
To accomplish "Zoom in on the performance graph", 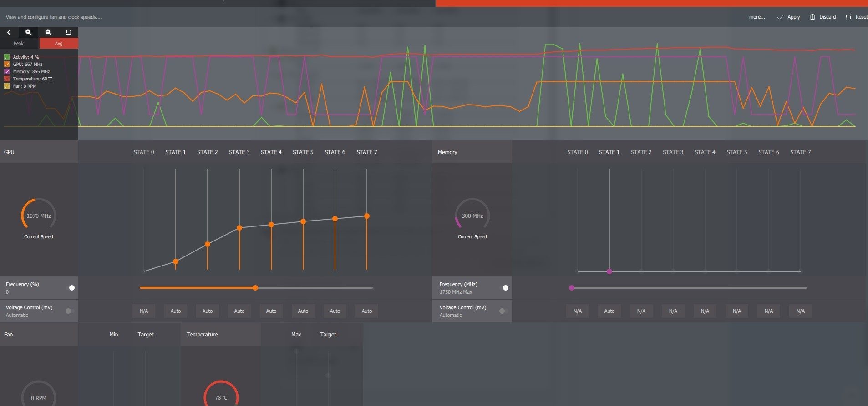I will (29, 32).
